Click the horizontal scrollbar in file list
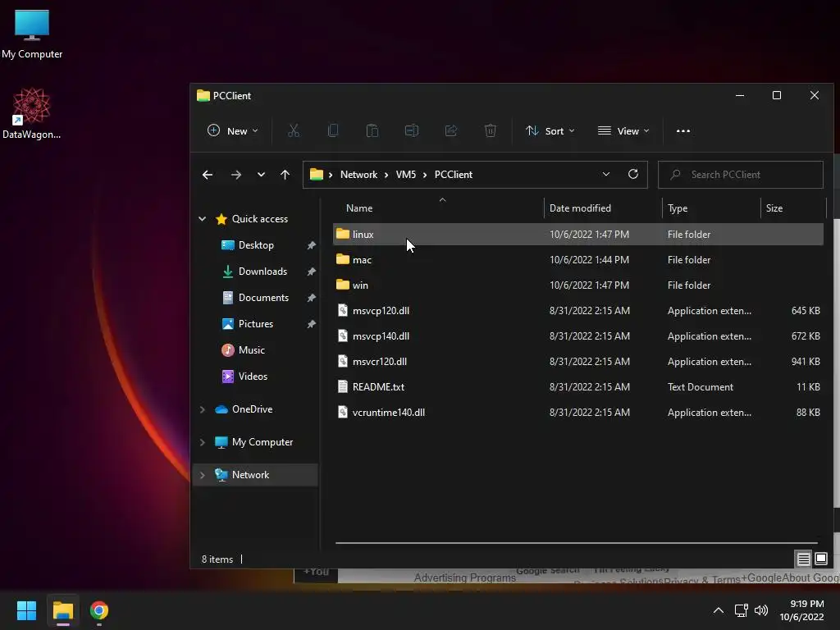This screenshot has height=630, width=840. [x=576, y=543]
